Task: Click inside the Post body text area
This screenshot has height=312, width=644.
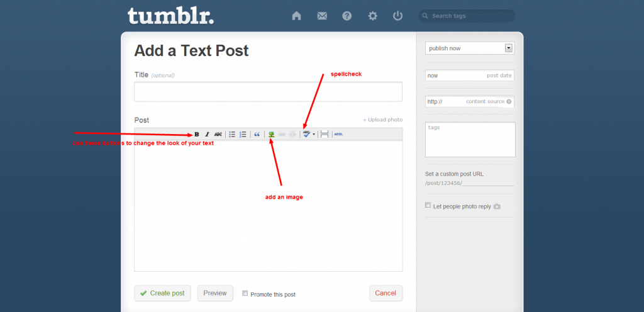Action: coord(268,206)
